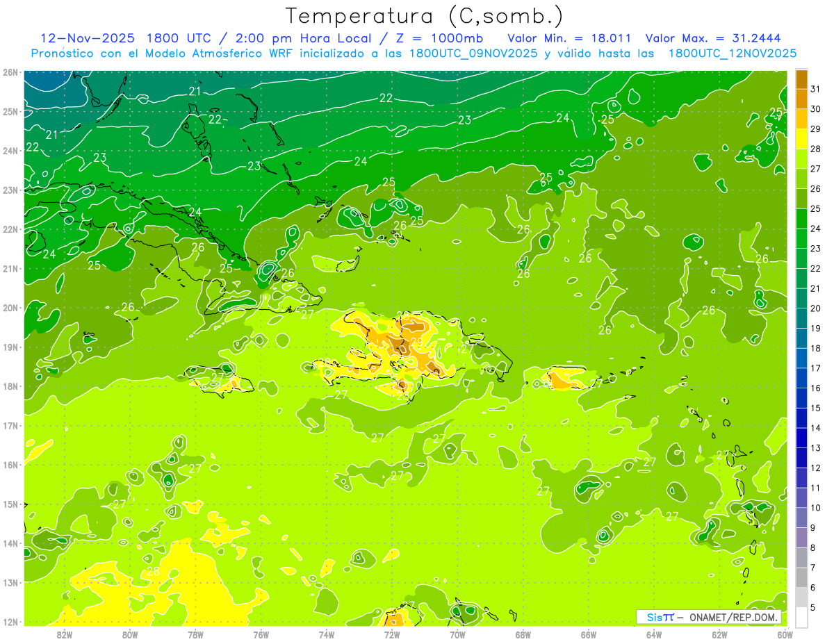834x644 pixels.
Task: Click the '5' color scale label
Action: pyautogui.click(x=813, y=607)
